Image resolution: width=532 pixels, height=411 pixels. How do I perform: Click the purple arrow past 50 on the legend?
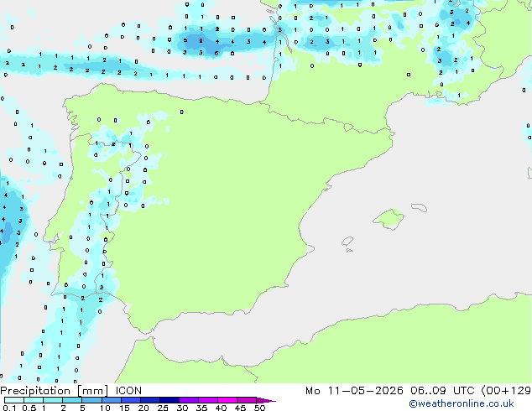(x=266, y=400)
